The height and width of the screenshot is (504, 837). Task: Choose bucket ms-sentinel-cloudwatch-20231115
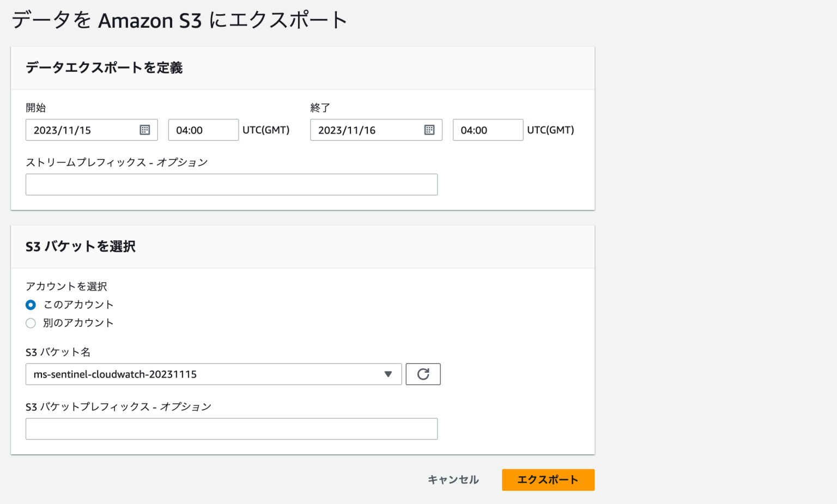(x=214, y=374)
